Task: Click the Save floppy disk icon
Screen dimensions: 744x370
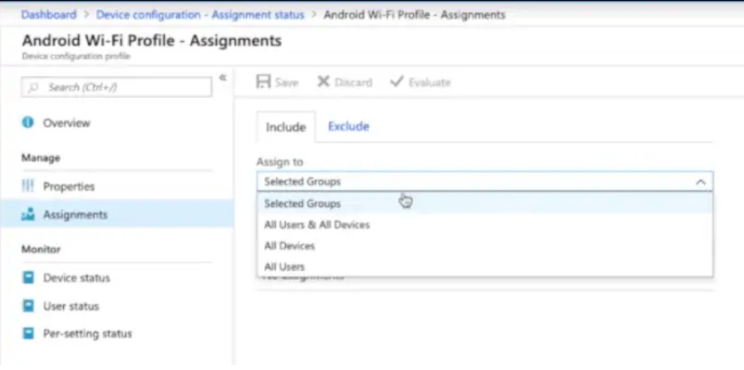Action: coord(263,82)
